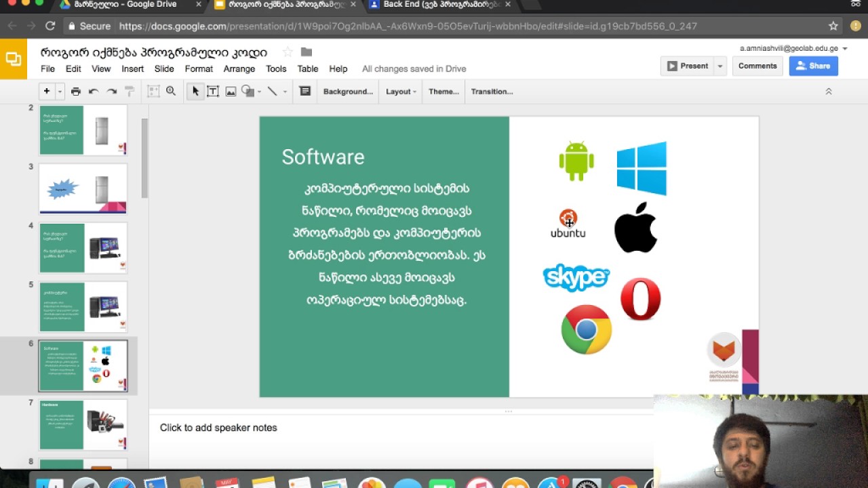Select the Skype logo on the slide

coord(576,277)
